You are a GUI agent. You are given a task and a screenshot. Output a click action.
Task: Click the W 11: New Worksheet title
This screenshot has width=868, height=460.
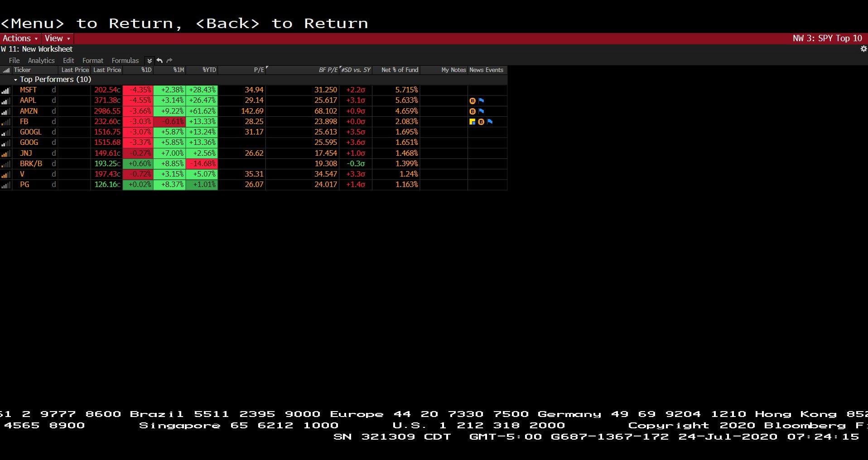37,49
